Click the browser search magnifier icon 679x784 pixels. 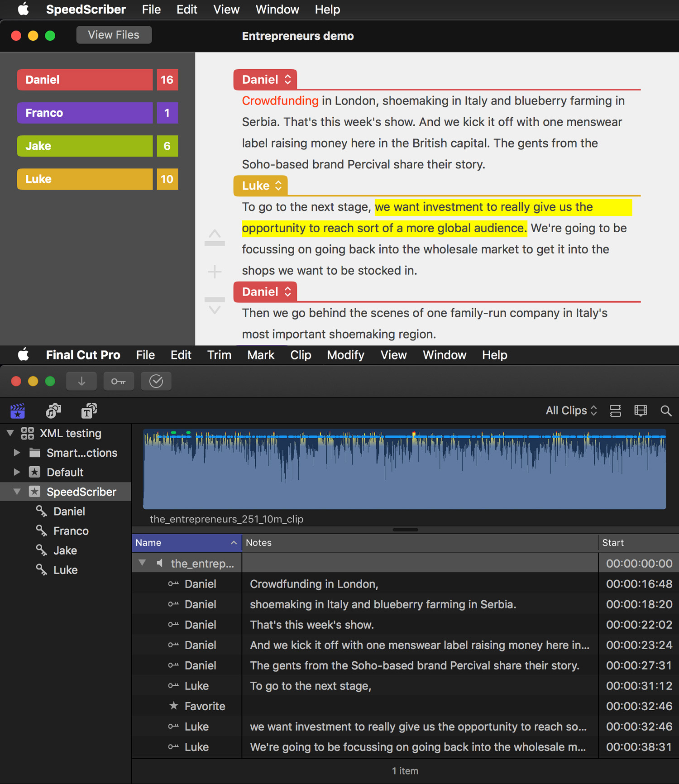[666, 411]
